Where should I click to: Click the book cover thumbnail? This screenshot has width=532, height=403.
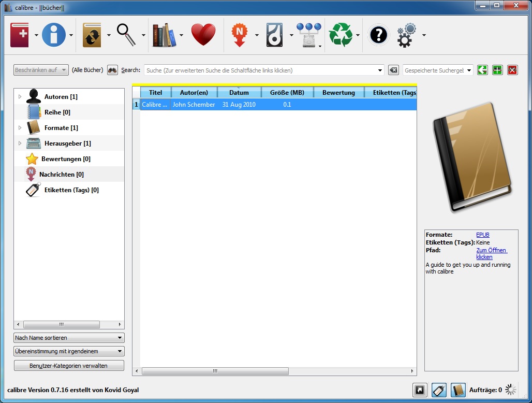pos(471,157)
